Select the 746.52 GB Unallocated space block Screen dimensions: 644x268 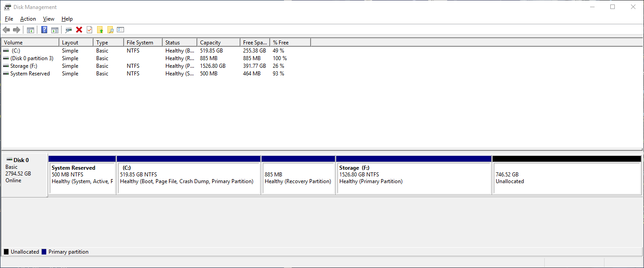click(x=566, y=178)
